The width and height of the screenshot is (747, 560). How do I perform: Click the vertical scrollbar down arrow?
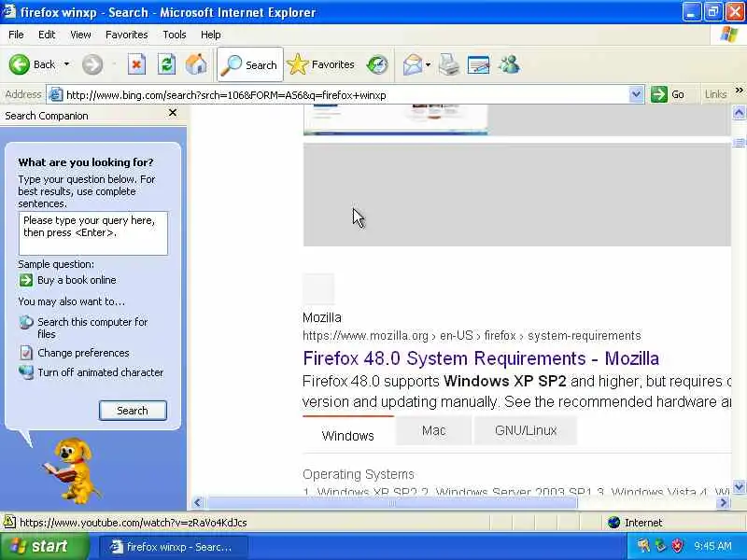coord(739,486)
